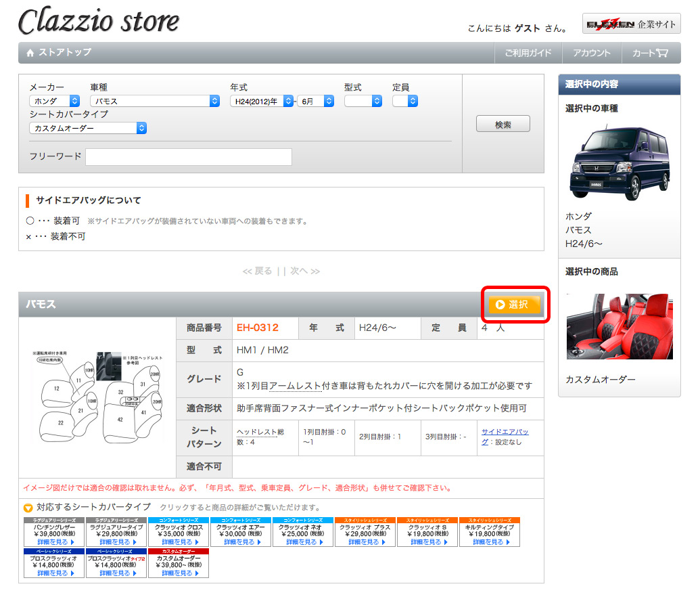Click the Clazzio store logo
The image size is (700, 597).
[x=99, y=21]
